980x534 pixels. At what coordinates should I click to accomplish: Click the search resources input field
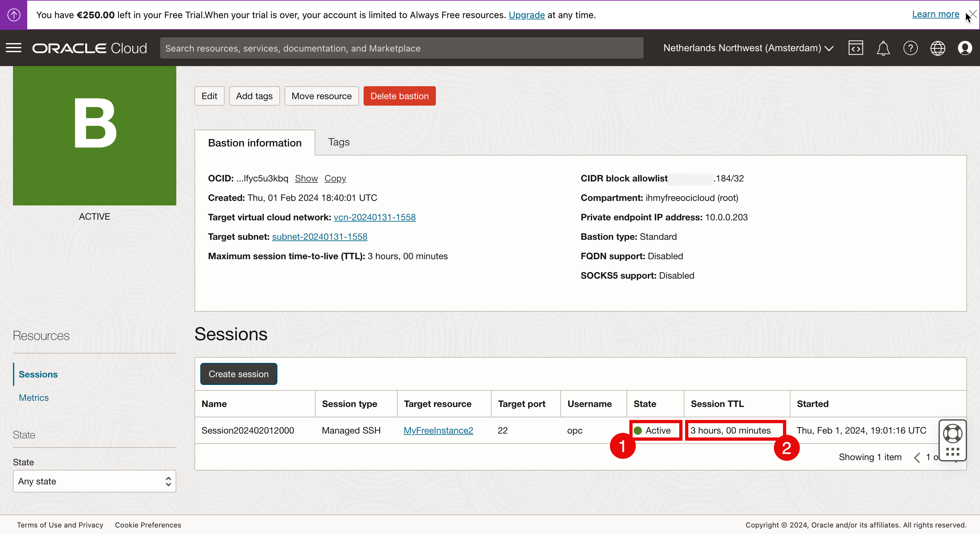401,48
